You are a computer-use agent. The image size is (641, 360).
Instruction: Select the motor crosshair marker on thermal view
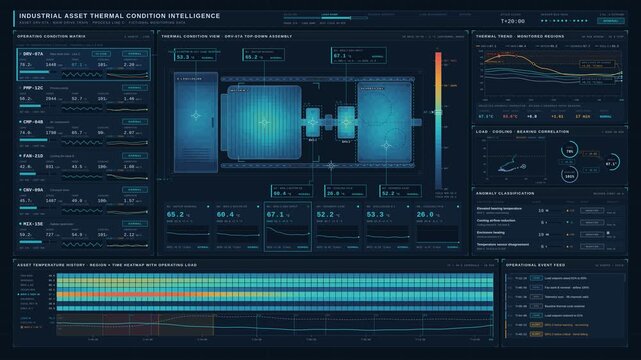point(264,122)
